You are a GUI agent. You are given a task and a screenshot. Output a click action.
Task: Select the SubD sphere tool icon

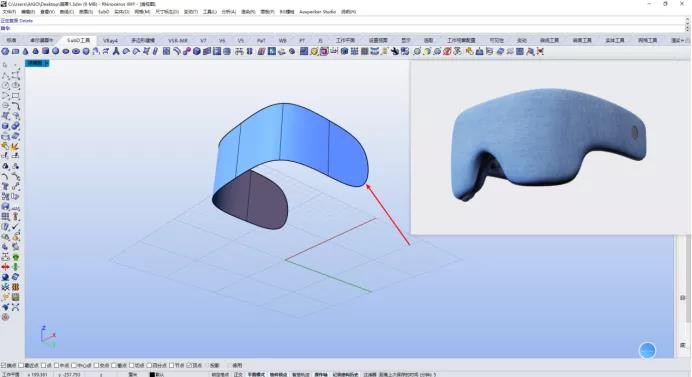click(56, 51)
